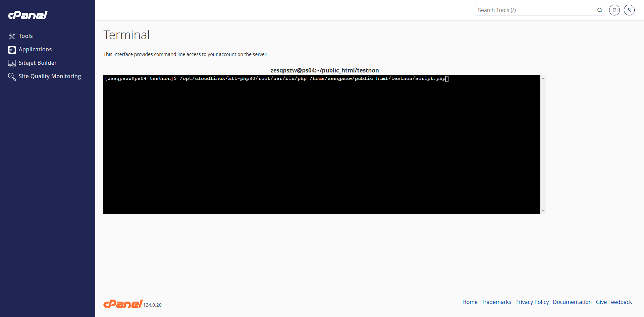Viewport: 644px width, 317px height.
Task: Click the orange cPanel footer logo
Action: [123, 304]
